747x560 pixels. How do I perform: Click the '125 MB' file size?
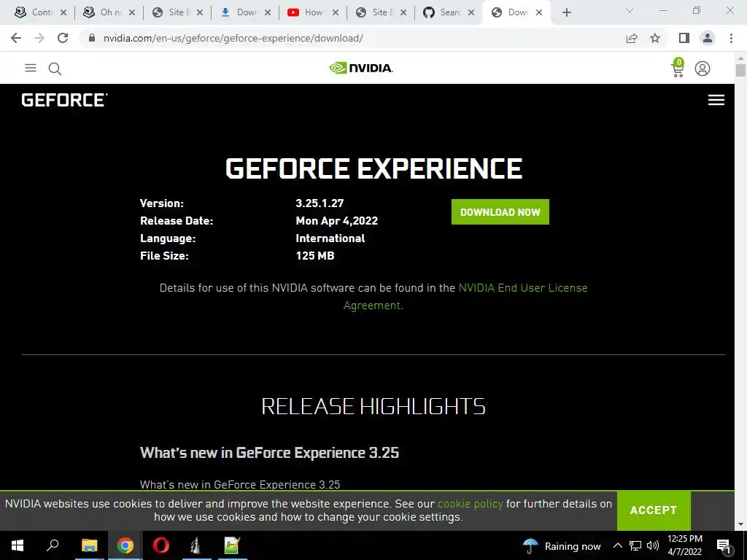coord(315,256)
